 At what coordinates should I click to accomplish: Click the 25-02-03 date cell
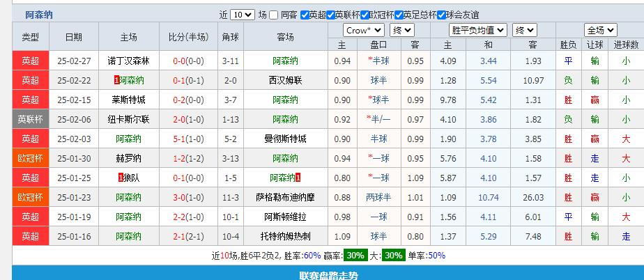coord(74,139)
